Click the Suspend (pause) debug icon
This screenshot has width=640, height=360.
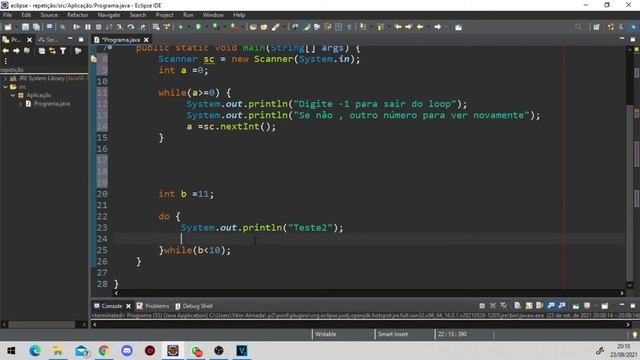[87, 27]
